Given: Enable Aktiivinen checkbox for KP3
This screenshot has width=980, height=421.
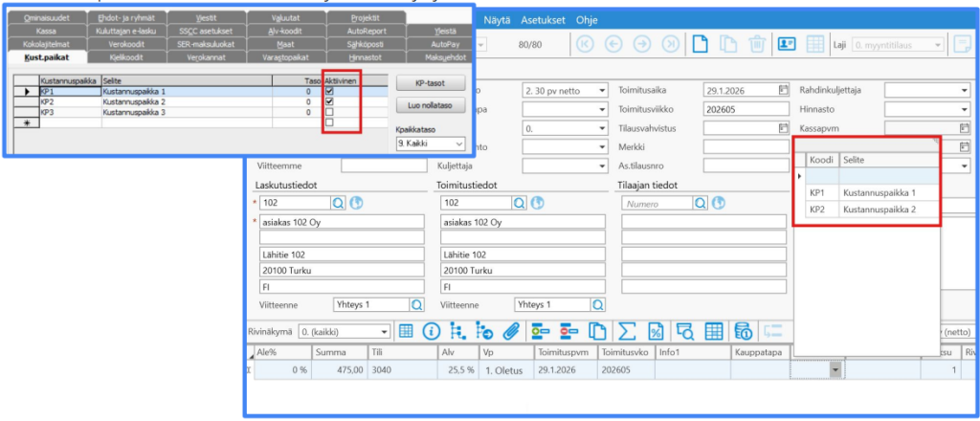Looking at the screenshot, I should coord(329,112).
